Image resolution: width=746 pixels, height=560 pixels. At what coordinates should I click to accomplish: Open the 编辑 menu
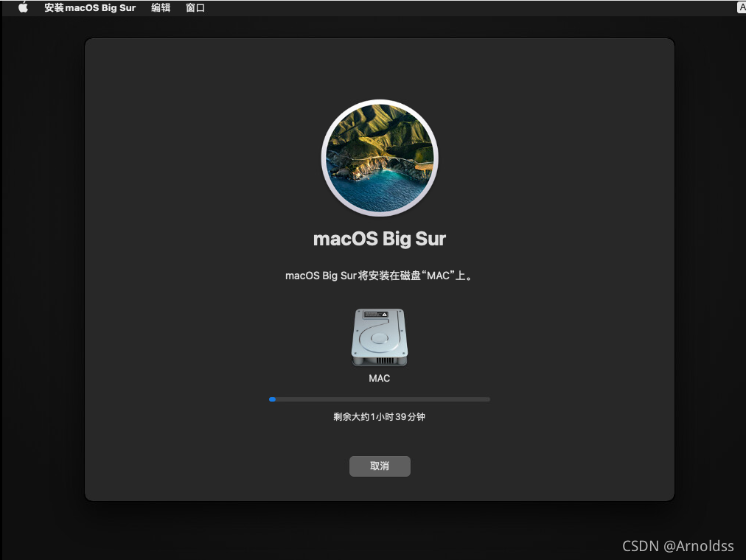click(x=161, y=7)
